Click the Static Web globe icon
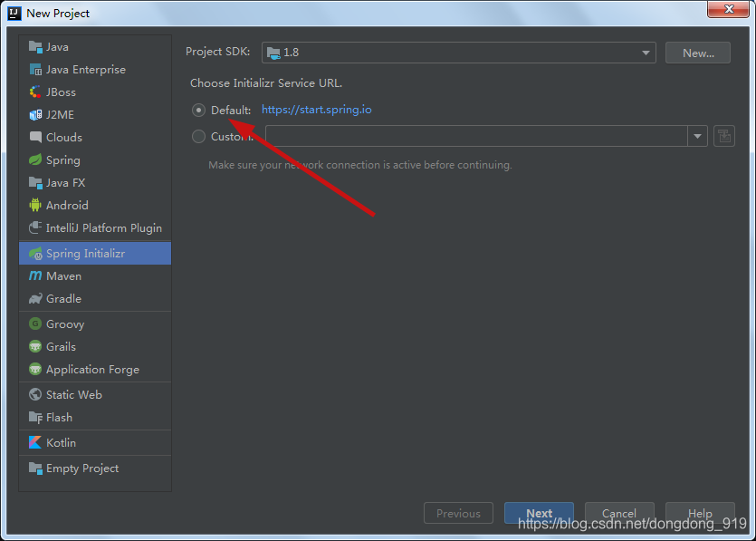Viewport: 756px width, 541px height. (x=35, y=394)
